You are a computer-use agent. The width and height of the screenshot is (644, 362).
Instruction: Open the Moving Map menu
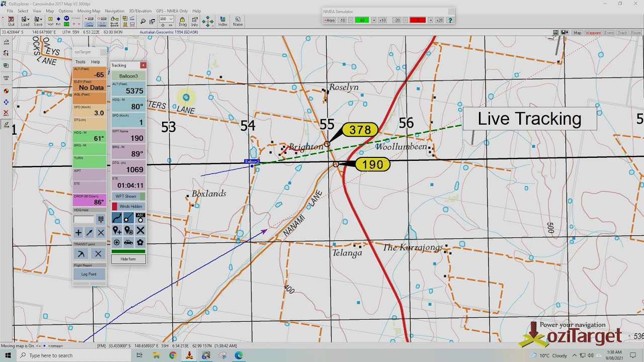point(89,11)
